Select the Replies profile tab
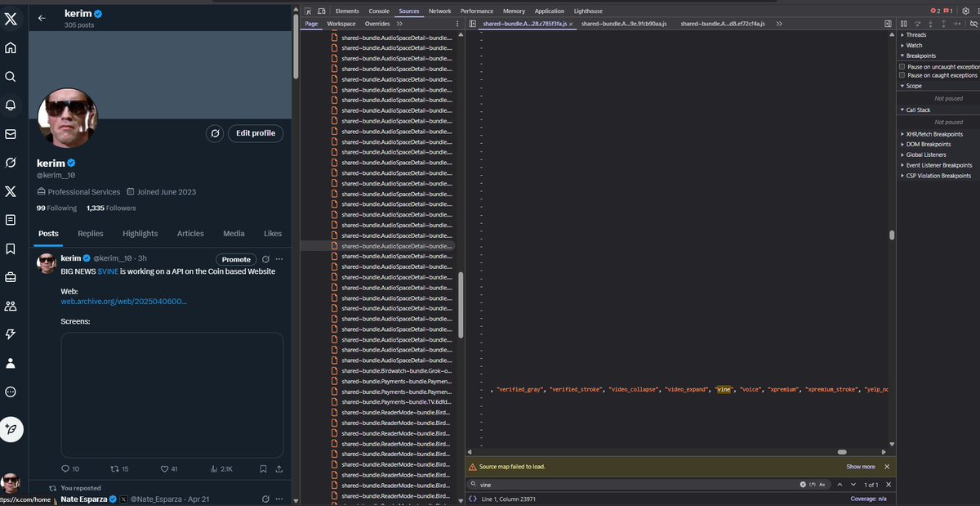This screenshot has height=506, width=980. tap(91, 234)
